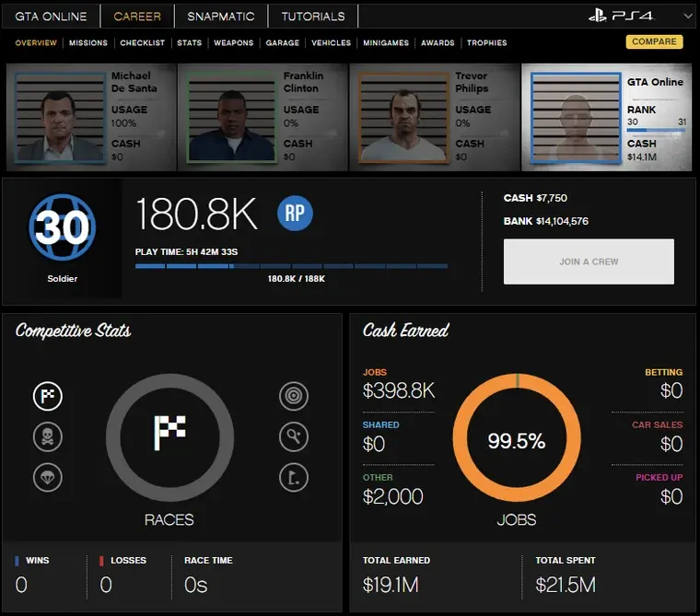700x616 pixels.
Task: Select the Golf flag icon
Action: pyautogui.click(x=293, y=477)
